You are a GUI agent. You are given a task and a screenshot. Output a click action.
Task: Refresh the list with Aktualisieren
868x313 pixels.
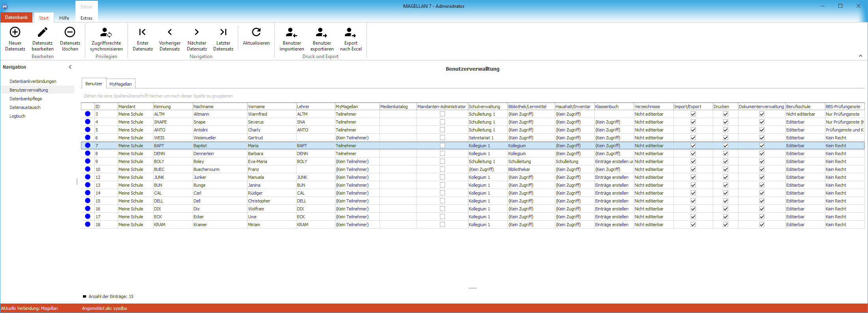click(256, 36)
